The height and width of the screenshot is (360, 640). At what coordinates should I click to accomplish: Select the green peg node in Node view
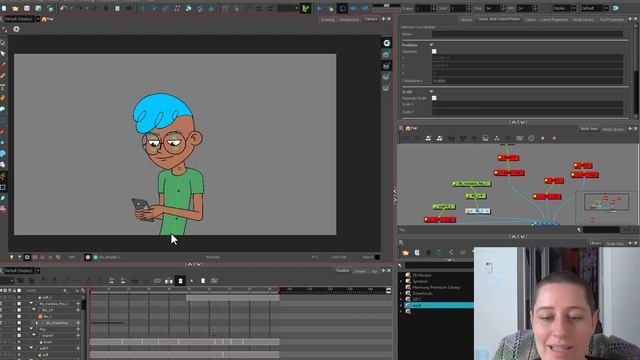[471, 184]
